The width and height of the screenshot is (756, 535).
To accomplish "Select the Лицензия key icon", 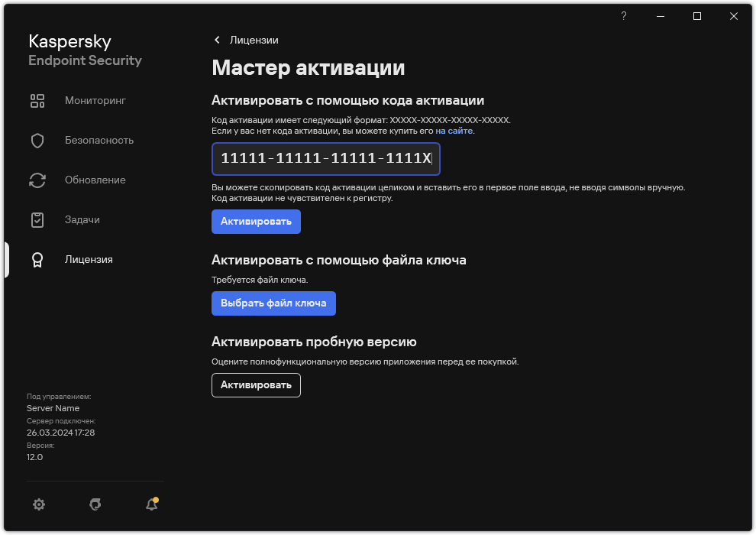I will [37, 259].
